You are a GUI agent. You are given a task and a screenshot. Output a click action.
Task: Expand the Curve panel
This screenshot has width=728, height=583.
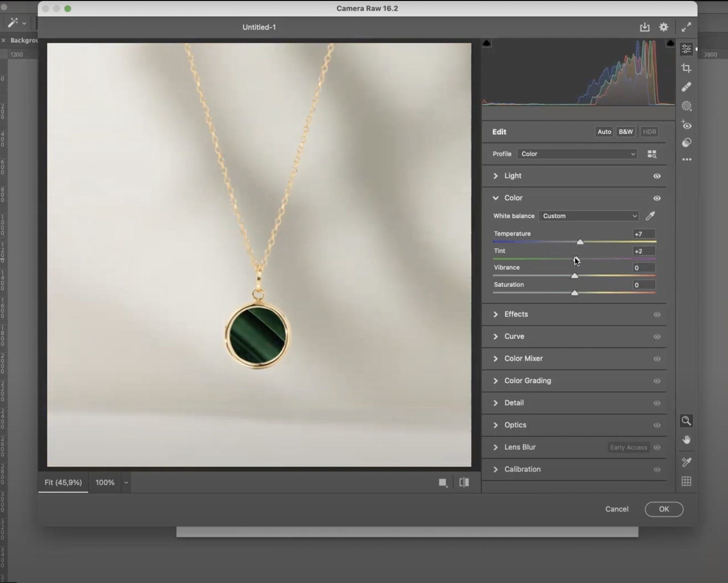[x=495, y=336]
